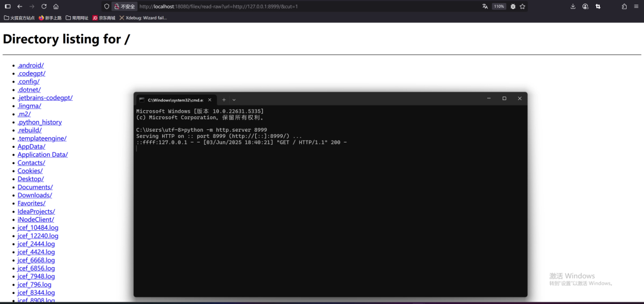Open the Contacts/ directory link
644x304 pixels.
[31, 163]
